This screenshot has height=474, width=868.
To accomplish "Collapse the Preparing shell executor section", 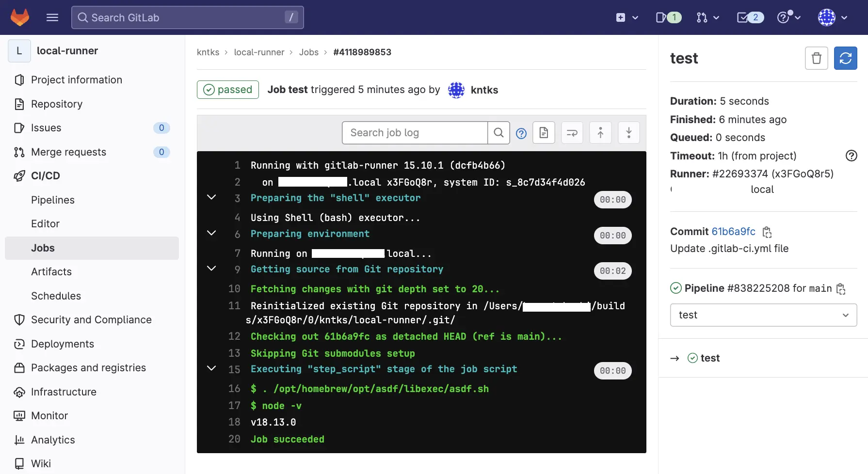I will point(211,197).
